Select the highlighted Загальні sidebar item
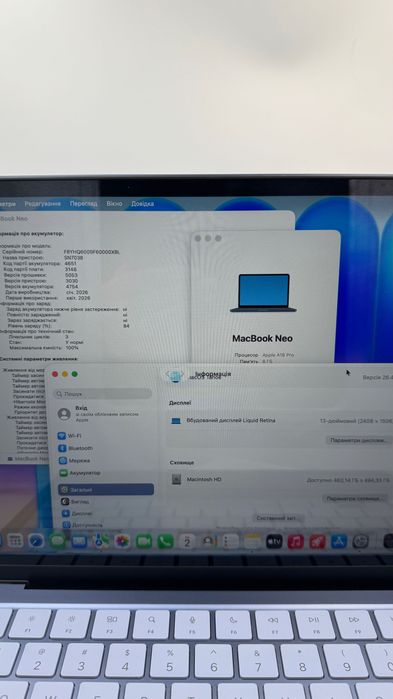The image size is (393, 699). pyautogui.click(x=106, y=489)
